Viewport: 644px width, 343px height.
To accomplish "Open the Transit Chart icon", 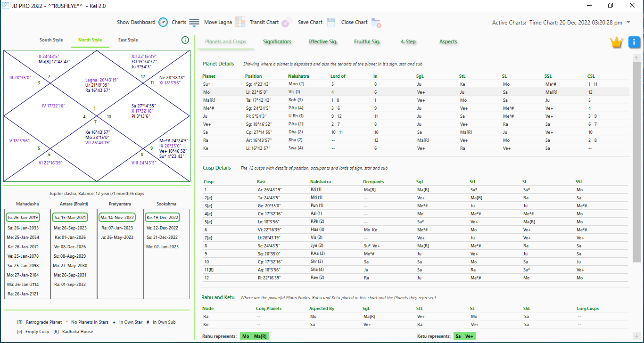I will coord(287,22).
